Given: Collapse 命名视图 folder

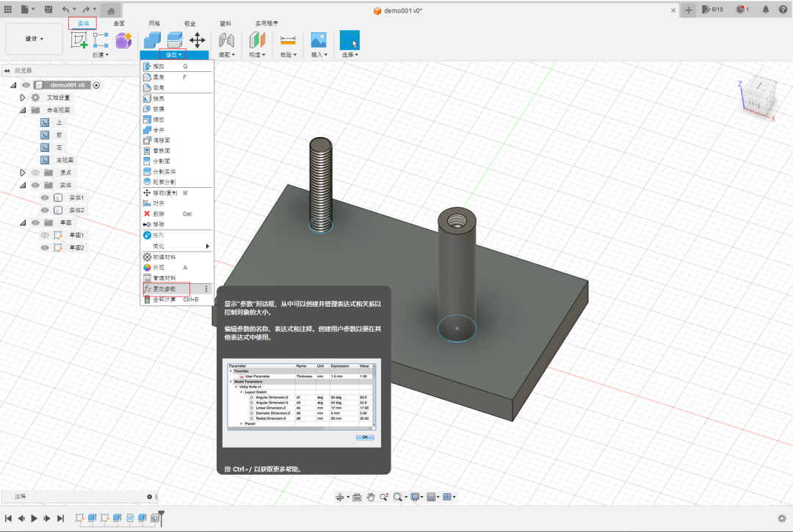Looking at the screenshot, I should (x=23, y=109).
